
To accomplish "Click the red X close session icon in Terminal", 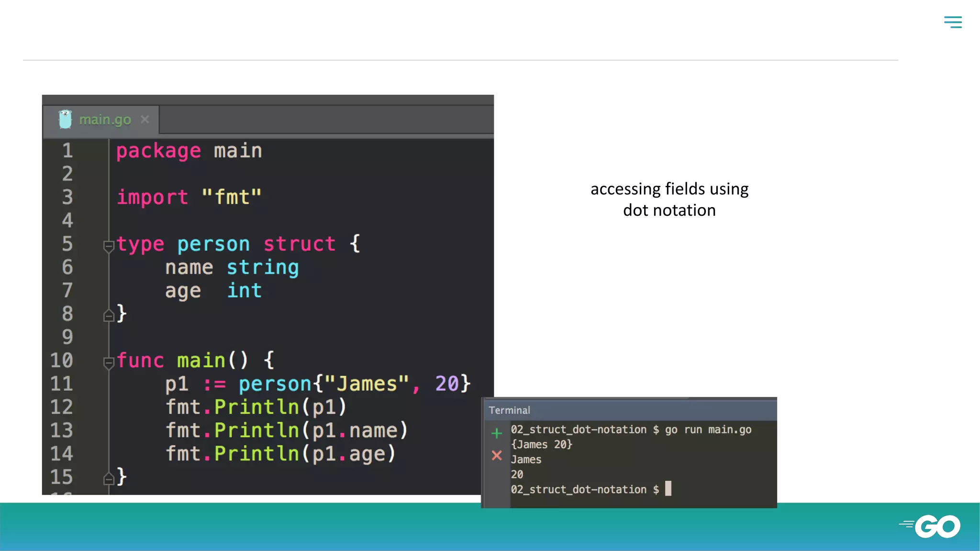I will [497, 455].
